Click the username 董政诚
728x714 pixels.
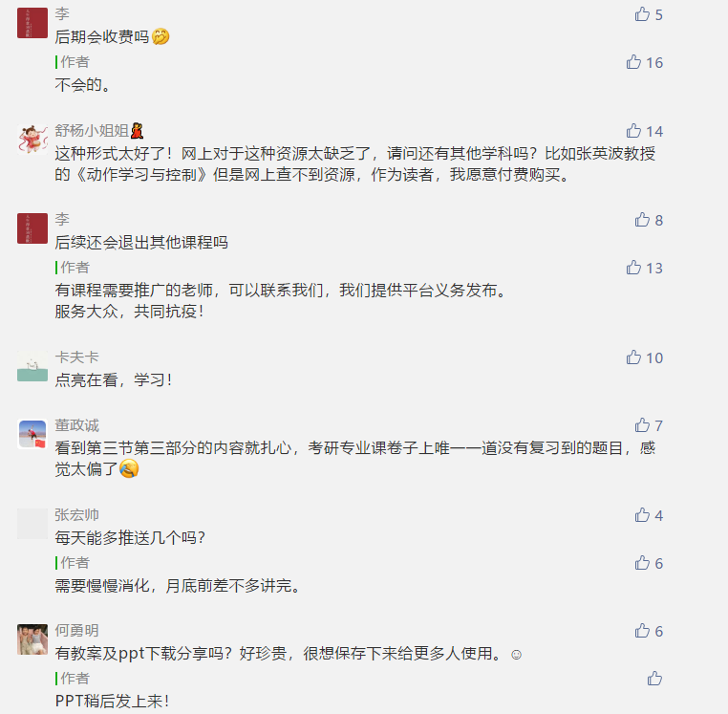coord(76,425)
